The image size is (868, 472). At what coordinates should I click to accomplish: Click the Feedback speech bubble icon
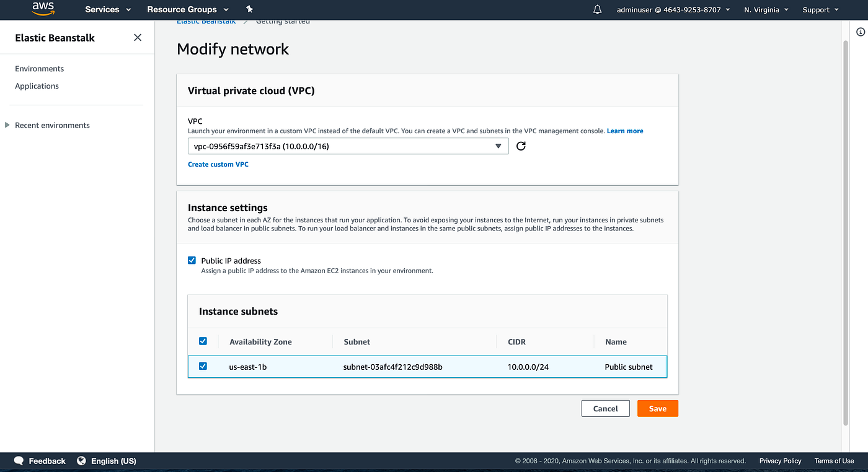[x=19, y=461]
